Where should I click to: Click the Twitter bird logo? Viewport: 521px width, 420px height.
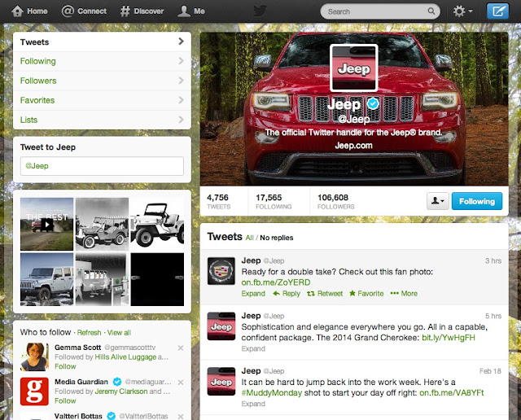(x=260, y=11)
